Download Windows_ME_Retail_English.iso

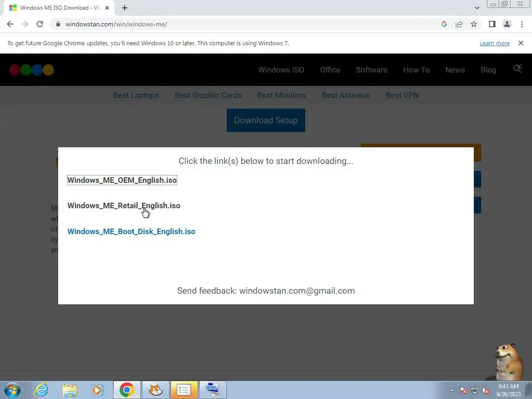click(124, 206)
